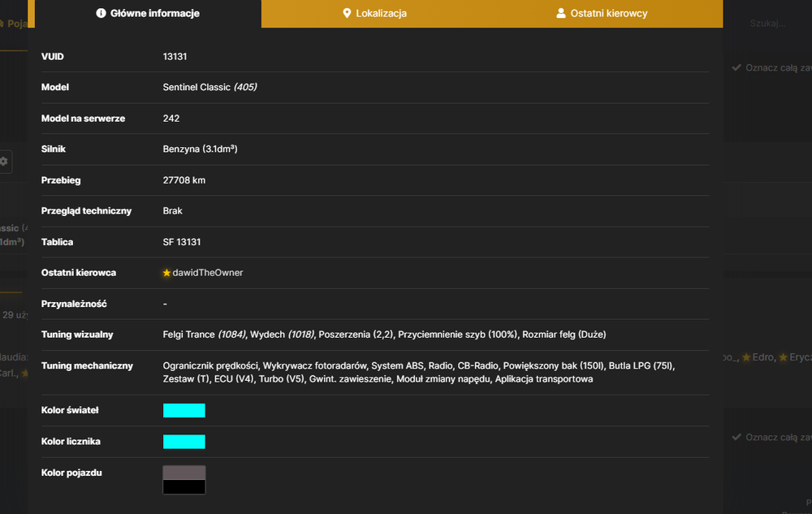Viewport: 812px width, 514px height.
Task: Open the Ostatni kierowcy tab
Action: click(x=602, y=14)
